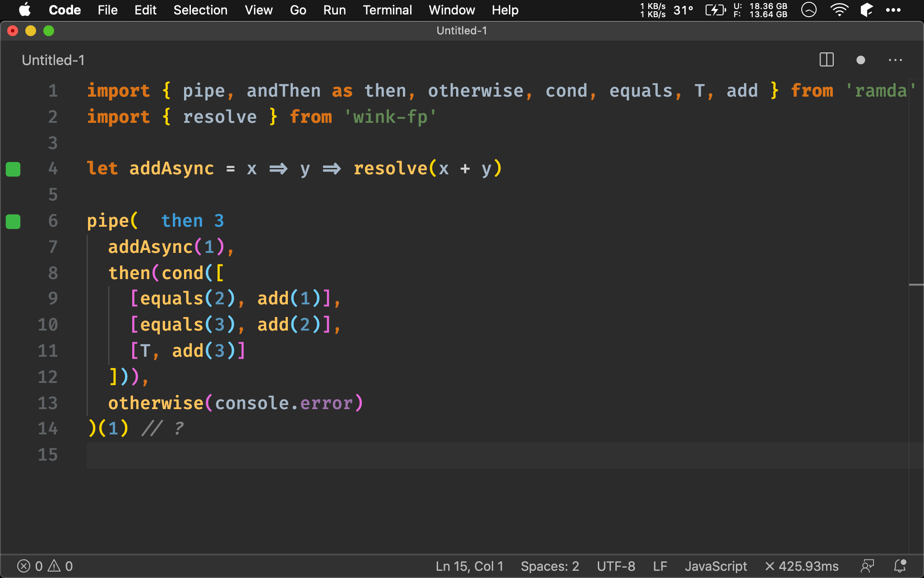Click the split editor icon

point(827,61)
